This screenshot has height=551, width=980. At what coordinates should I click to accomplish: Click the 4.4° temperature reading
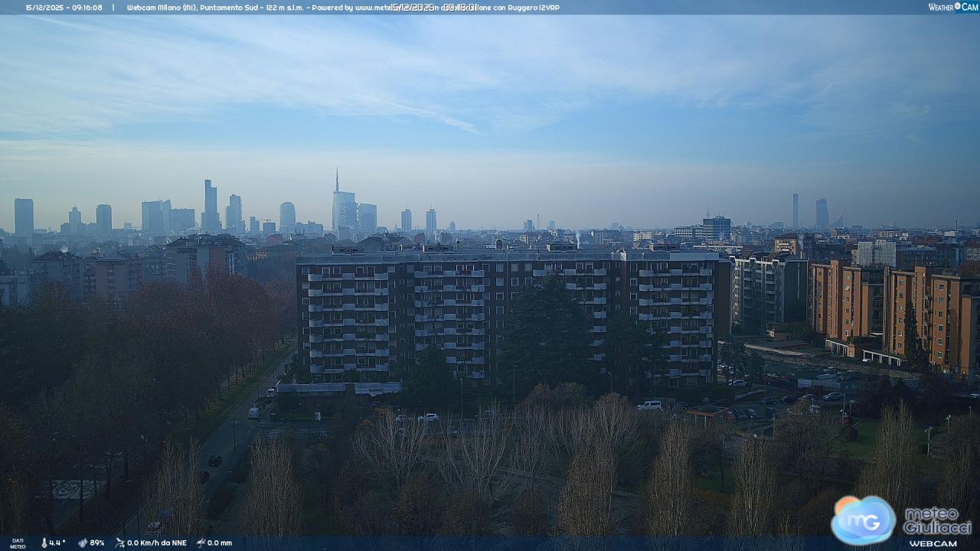[x=57, y=543]
